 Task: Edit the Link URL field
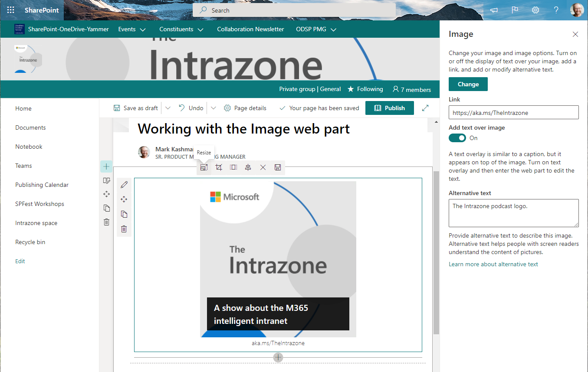(x=514, y=112)
